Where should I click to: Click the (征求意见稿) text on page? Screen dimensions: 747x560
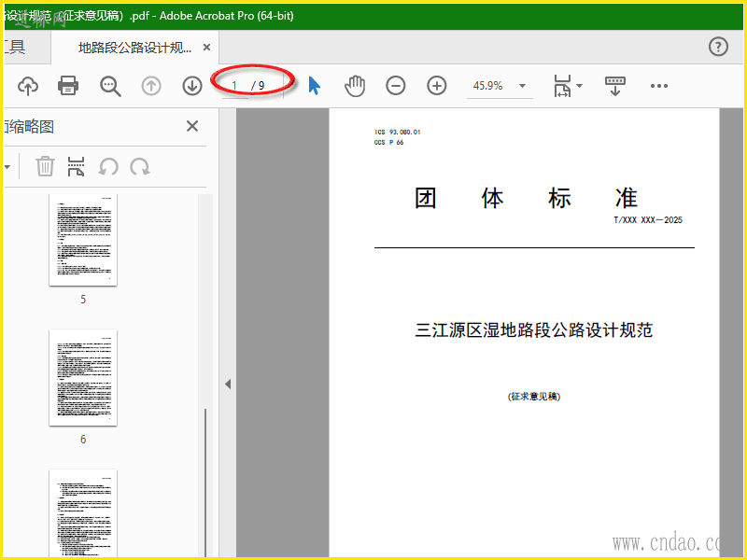[534, 396]
